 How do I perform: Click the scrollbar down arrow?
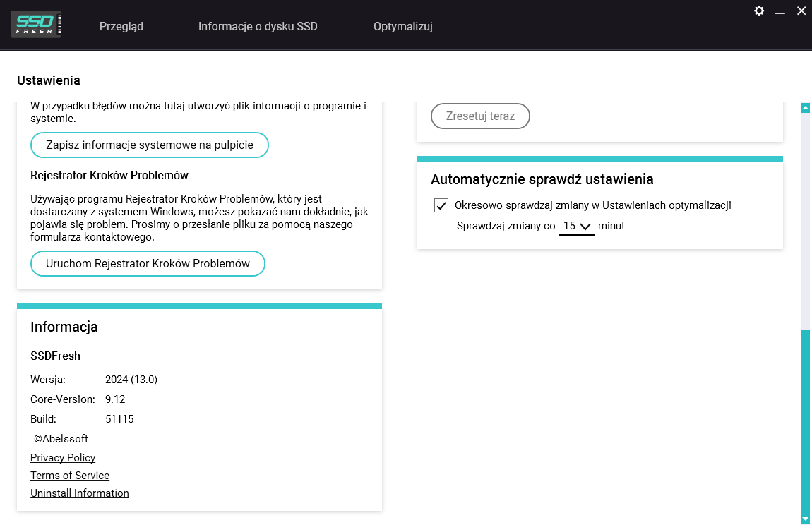(805, 519)
